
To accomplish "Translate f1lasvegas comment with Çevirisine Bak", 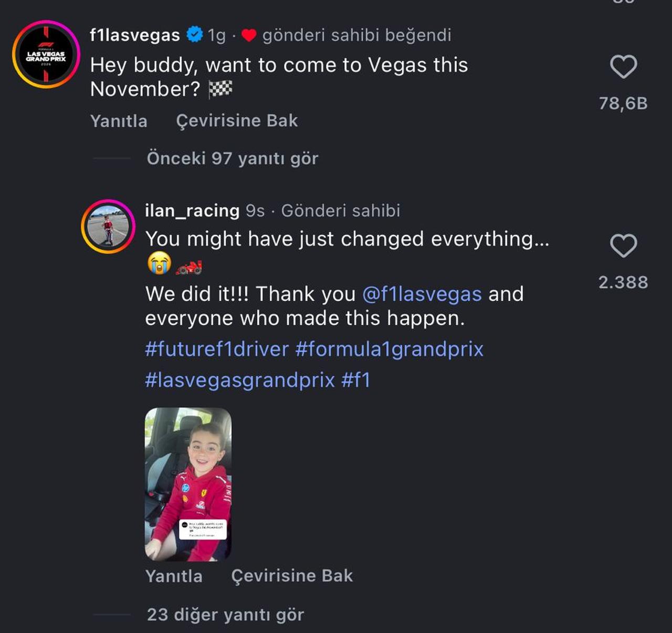I will (237, 121).
